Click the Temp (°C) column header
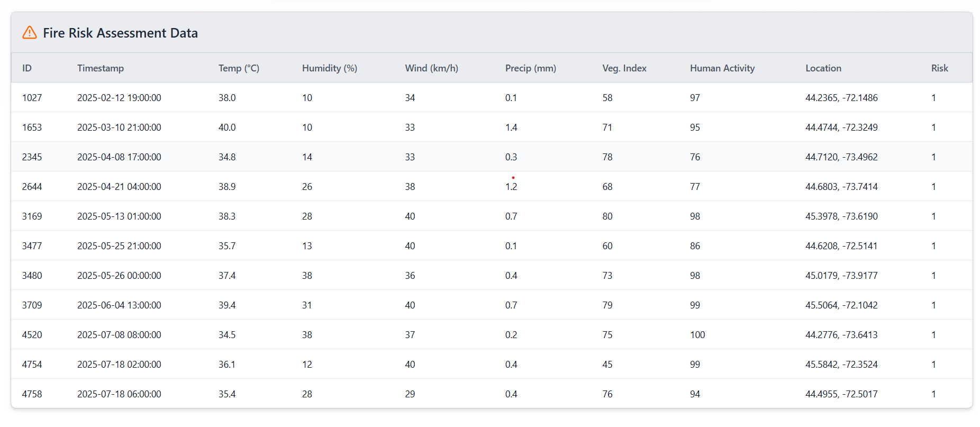980x427 pixels. pos(239,68)
